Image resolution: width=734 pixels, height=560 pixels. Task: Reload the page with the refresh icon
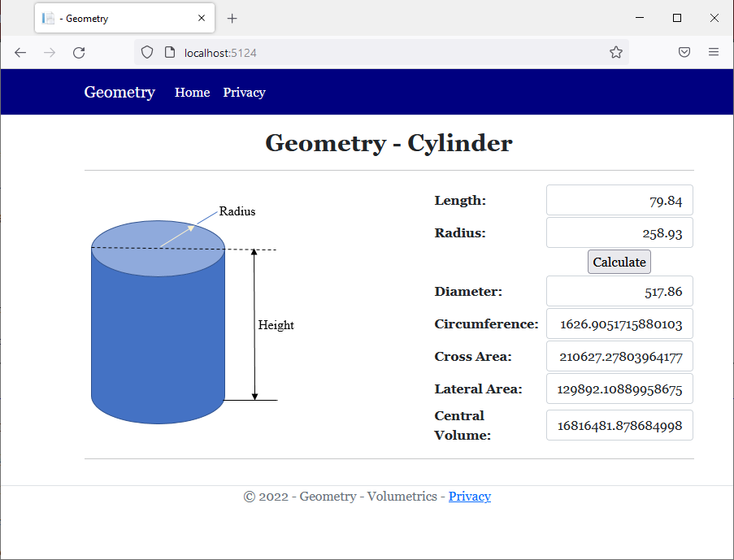pyautogui.click(x=79, y=53)
